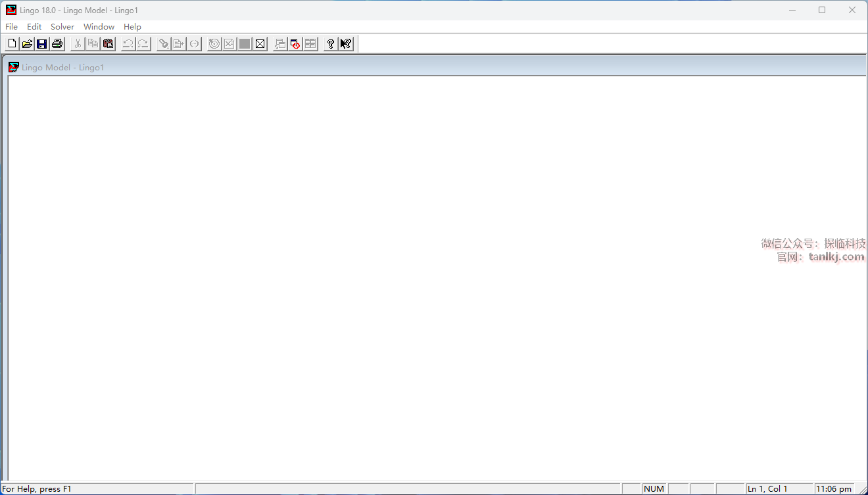
Task: Click the Paste clipboard icon
Action: 108,44
